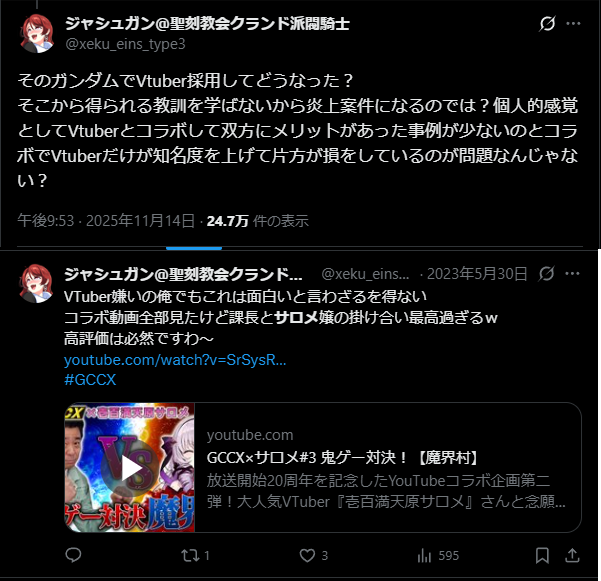Reply to the GCCX tweet
Viewport: 601px width, 581px height.
(x=73, y=555)
